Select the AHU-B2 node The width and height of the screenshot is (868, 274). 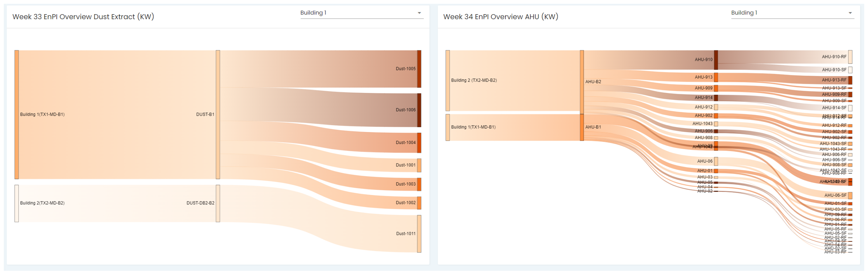(x=582, y=82)
